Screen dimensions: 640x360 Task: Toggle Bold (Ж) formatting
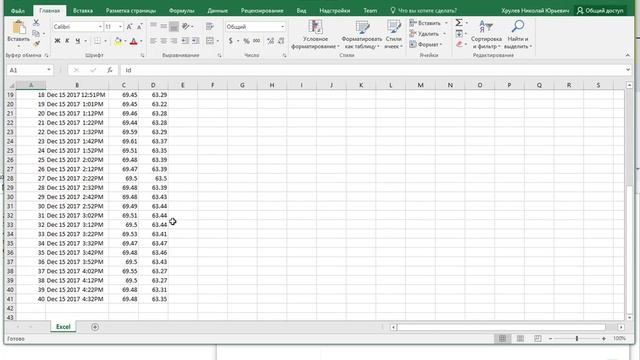click(x=57, y=41)
